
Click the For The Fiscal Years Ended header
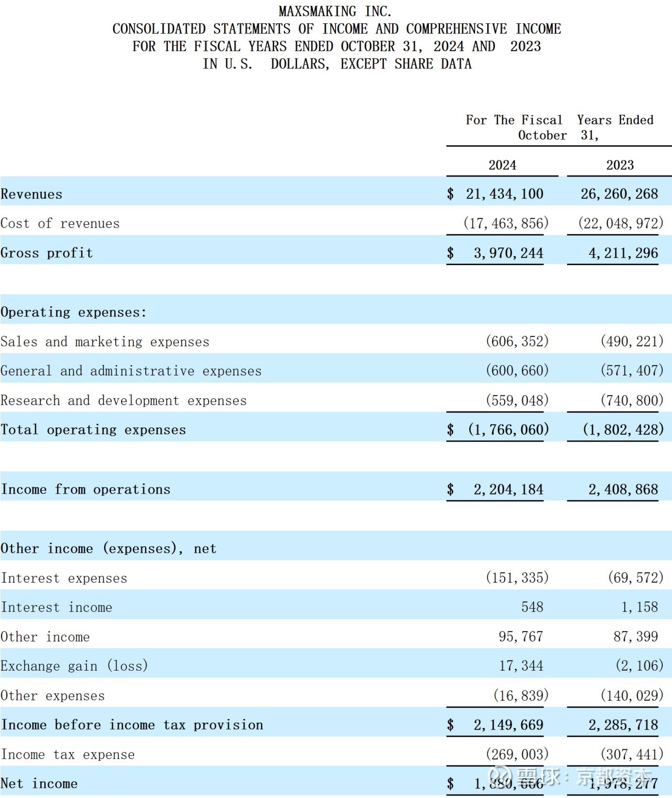point(560,127)
